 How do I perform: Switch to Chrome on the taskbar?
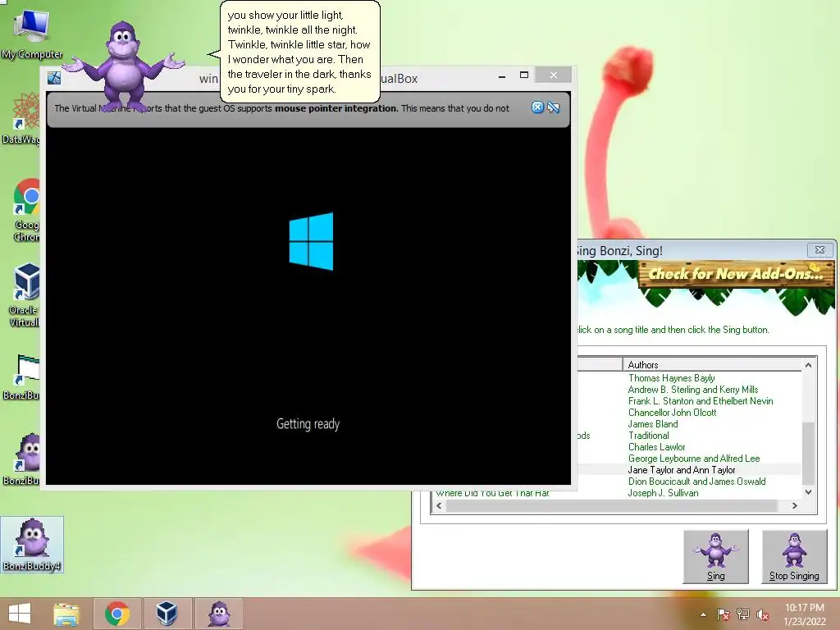pyautogui.click(x=117, y=614)
